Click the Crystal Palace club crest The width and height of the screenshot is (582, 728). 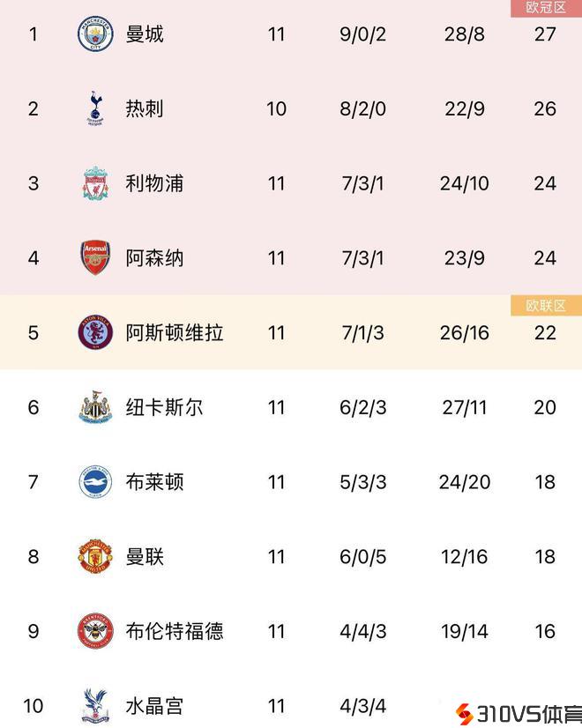coord(94,705)
